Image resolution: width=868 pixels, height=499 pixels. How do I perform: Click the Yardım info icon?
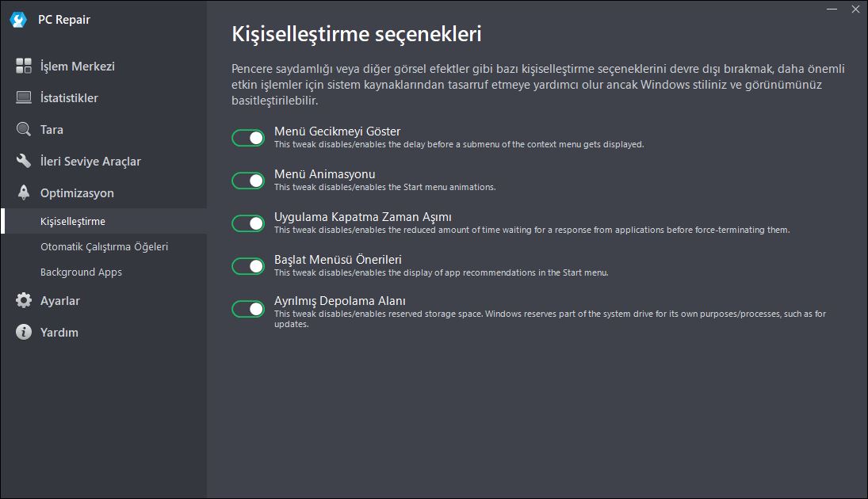coord(23,332)
